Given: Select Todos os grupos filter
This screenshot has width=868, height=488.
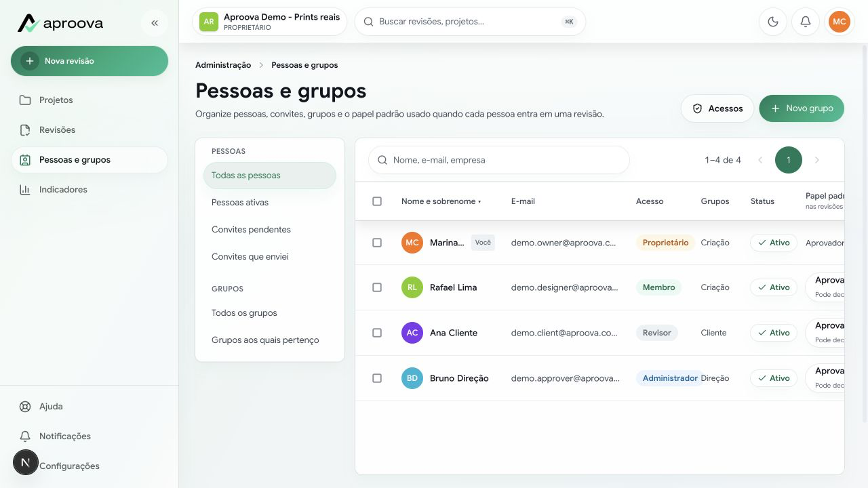Looking at the screenshot, I should [x=270, y=313].
